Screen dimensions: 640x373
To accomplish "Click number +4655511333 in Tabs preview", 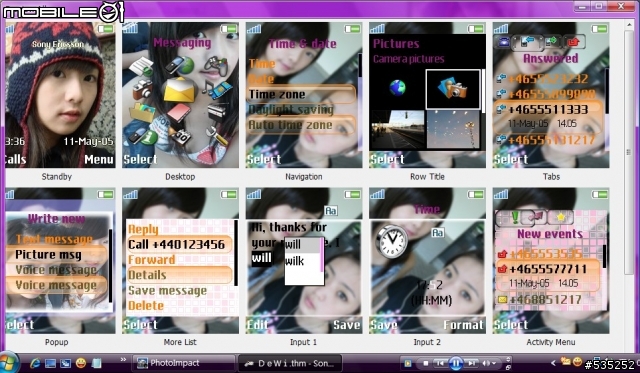I will [x=548, y=109].
